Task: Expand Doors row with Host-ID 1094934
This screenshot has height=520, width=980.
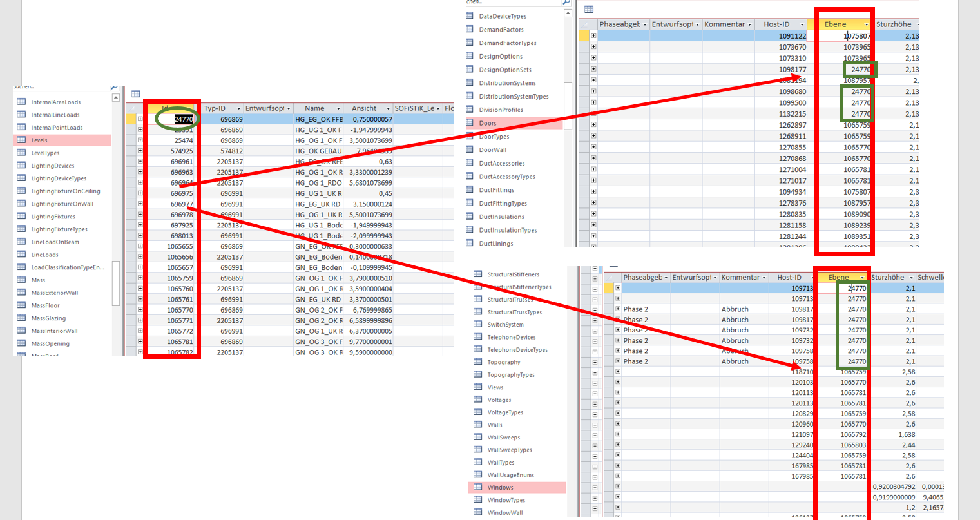Action: pyautogui.click(x=593, y=191)
